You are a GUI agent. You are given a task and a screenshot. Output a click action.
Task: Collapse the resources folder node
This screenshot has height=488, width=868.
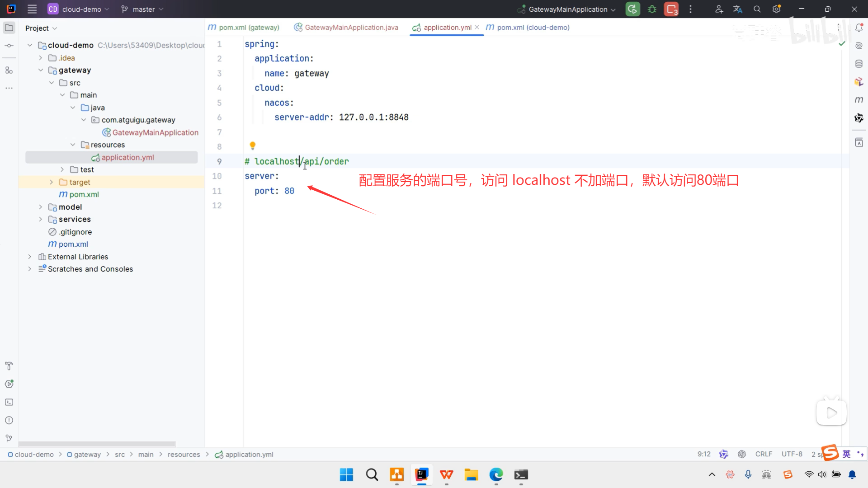tap(73, 145)
